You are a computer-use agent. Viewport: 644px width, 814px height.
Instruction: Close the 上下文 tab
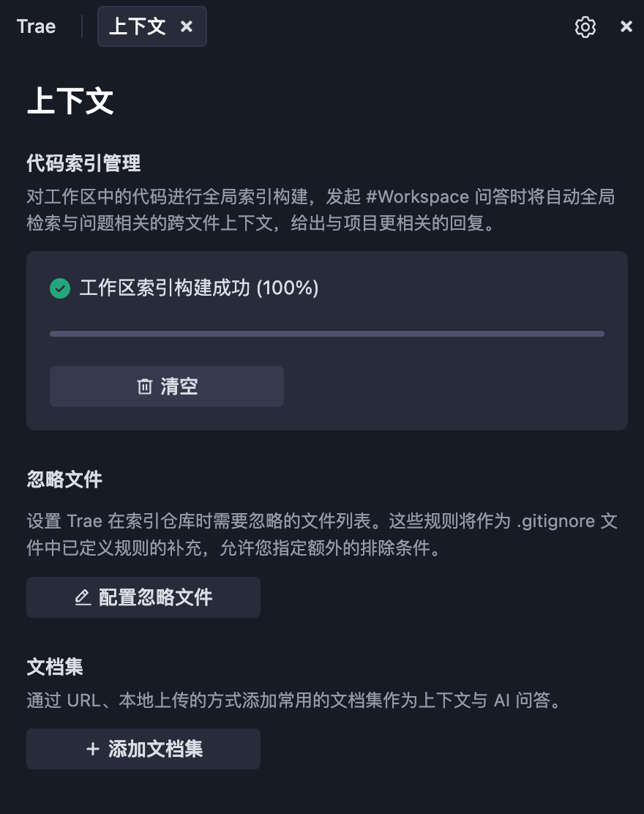pos(187,27)
